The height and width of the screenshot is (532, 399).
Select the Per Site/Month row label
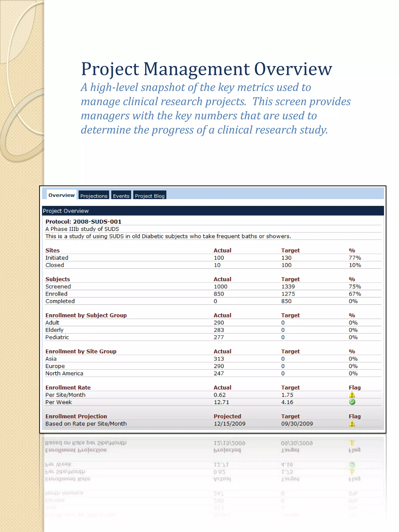65,395
